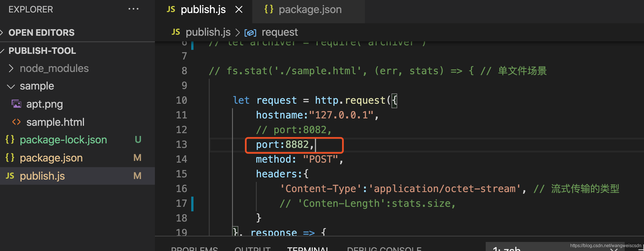This screenshot has width=644, height=251.
Task: Click the method "POST" line
Action: click(300, 159)
